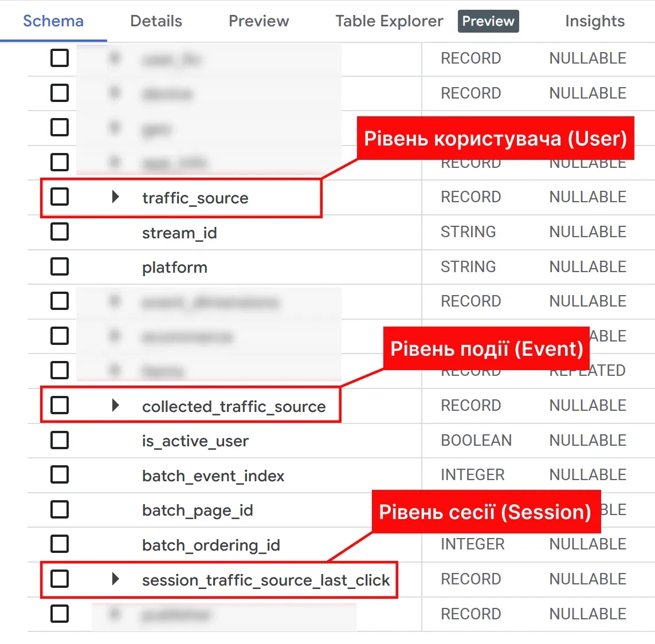This screenshot has width=655, height=644.
Task: Select the batch_event_index checkbox
Action: point(60,475)
